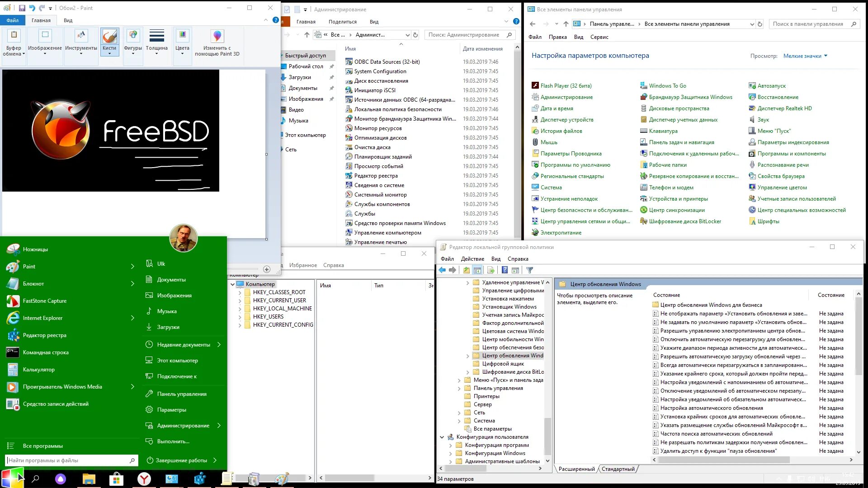This screenshot has height=488, width=868.
Task: Open the Мелкие значки view dropdown
Action: pyautogui.click(x=805, y=56)
